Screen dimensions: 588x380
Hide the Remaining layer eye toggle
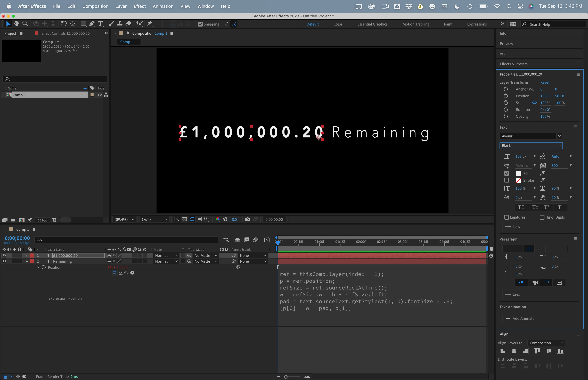pyautogui.click(x=4, y=261)
